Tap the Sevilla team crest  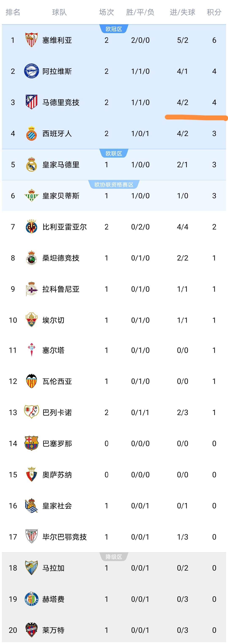[x=31, y=40]
